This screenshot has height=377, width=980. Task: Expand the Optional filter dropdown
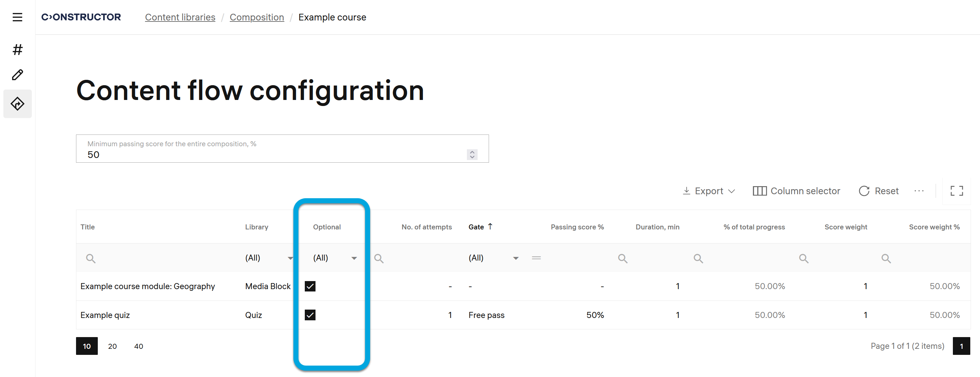(x=354, y=258)
